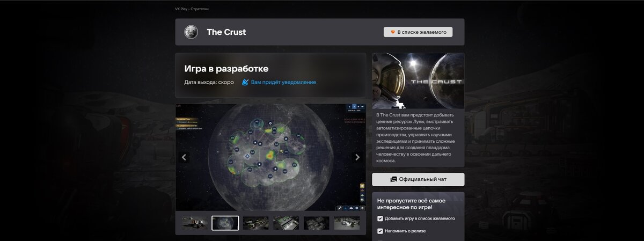Click The Crust title text

226,32
